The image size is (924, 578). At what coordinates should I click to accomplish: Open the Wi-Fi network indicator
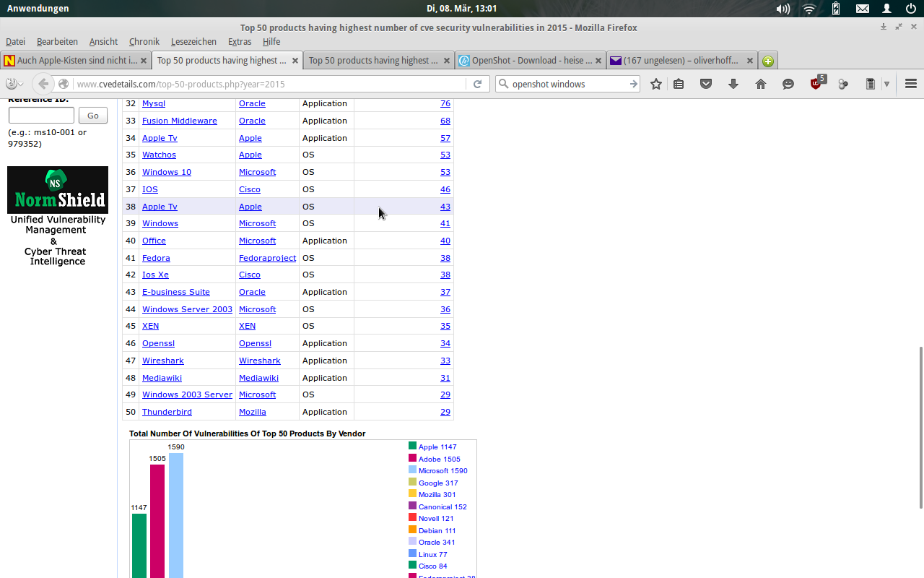[809, 9]
